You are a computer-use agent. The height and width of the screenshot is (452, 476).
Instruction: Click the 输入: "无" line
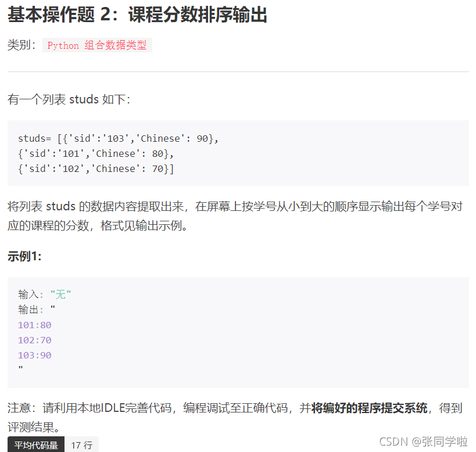(x=45, y=294)
